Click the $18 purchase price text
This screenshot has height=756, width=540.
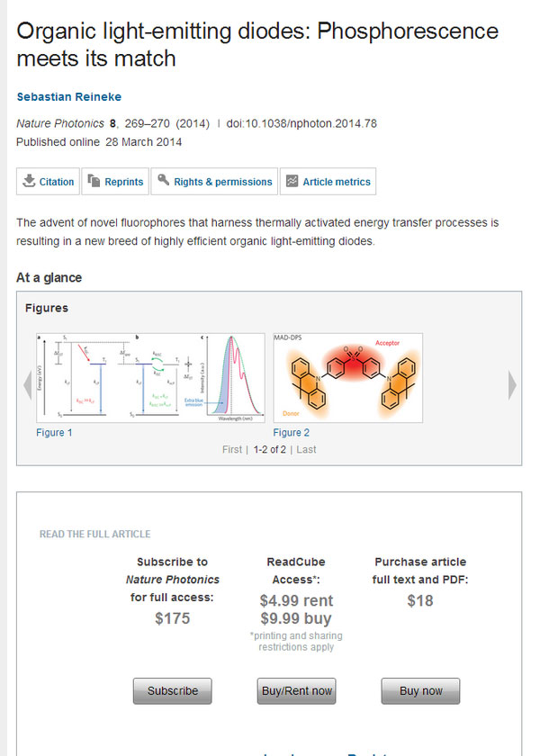pyautogui.click(x=419, y=600)
